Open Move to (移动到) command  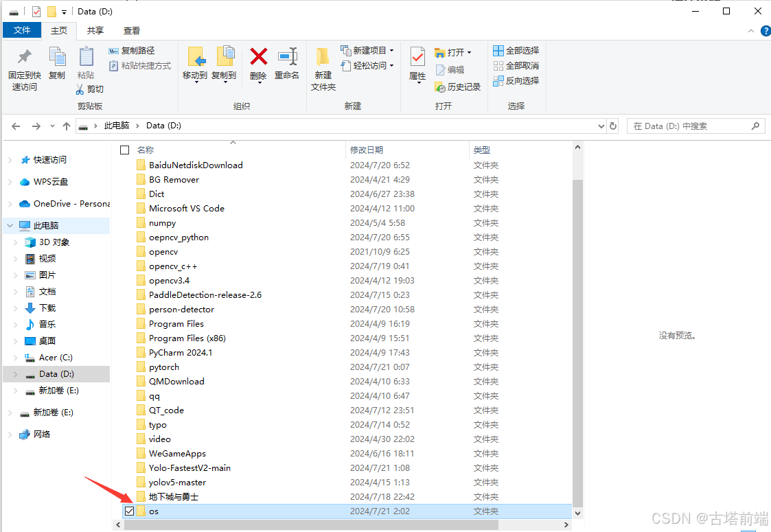195,65
